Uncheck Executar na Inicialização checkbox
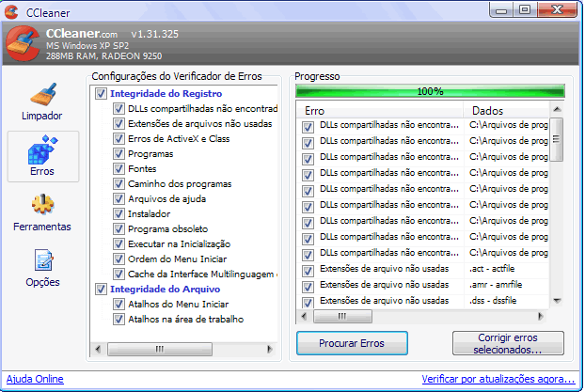 pos(119,243)
